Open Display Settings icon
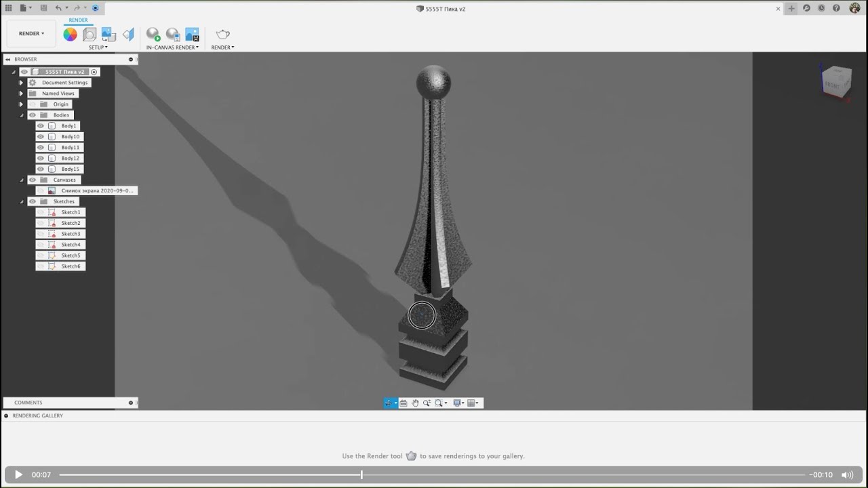 (458, 403)
